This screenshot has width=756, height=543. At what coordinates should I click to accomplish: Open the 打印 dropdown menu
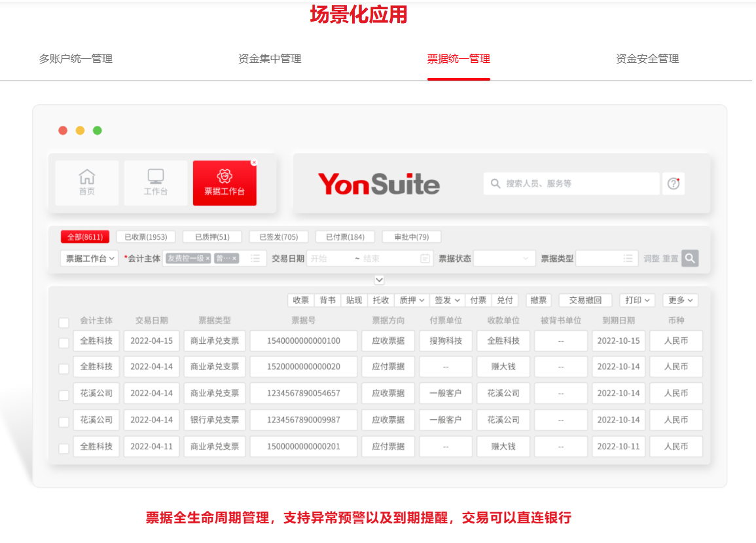(638, 300)
